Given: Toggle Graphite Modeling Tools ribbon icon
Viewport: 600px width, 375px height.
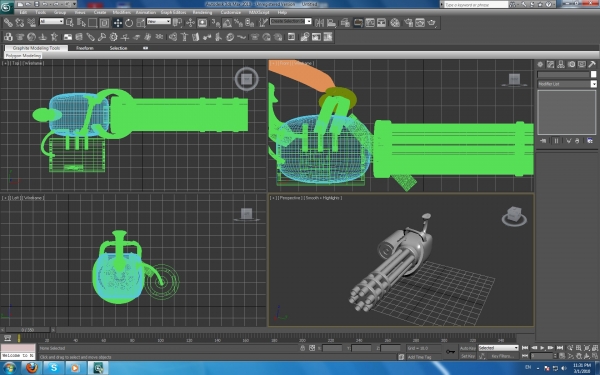Looking at the screenshot, I should (358, 23).
